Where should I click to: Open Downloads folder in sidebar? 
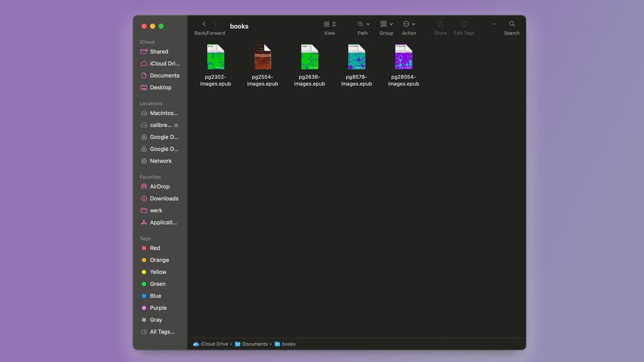point(164,199)
